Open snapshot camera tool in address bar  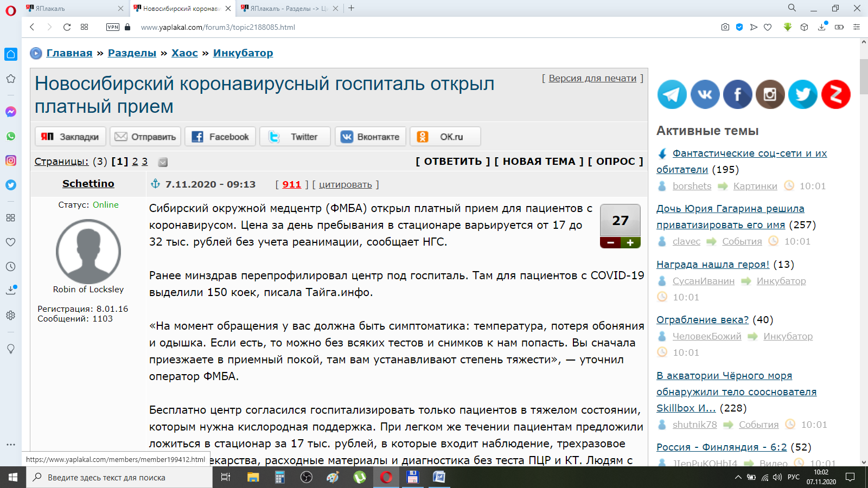725,27
